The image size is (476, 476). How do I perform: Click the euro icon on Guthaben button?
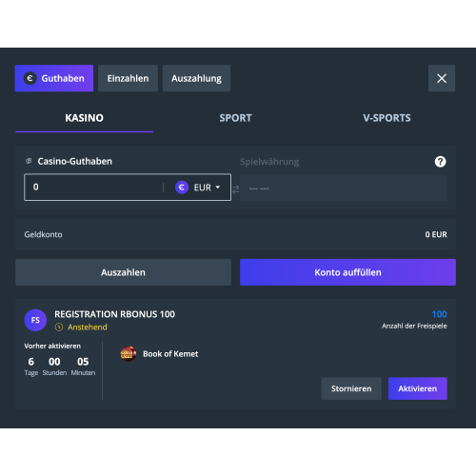pyautogui.click(x=30, y=78)
